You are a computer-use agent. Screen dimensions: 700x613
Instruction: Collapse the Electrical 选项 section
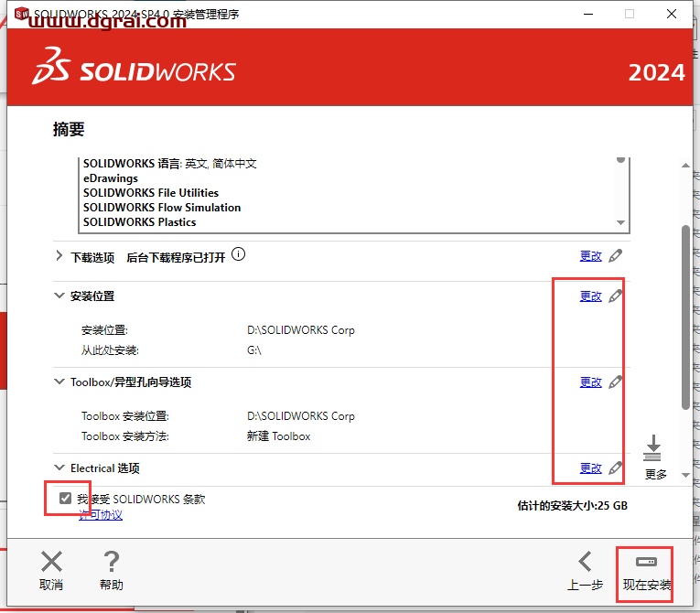(x=59, y=468)
